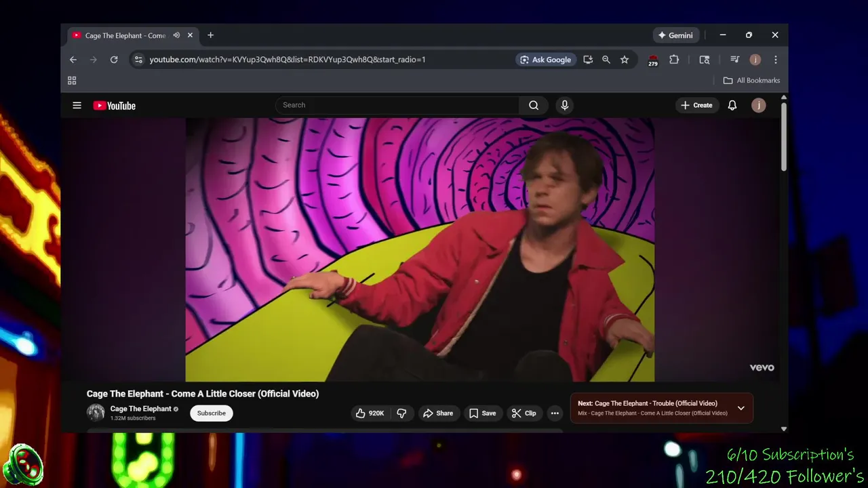868x488 pixels.
Task: Subscribe to Cage The Elephant
Action: [212, 413]
